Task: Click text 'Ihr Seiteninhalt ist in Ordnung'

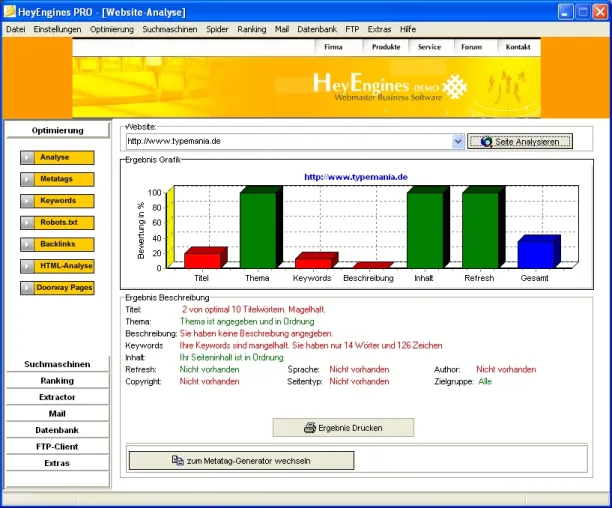Action: click(231, 357)
